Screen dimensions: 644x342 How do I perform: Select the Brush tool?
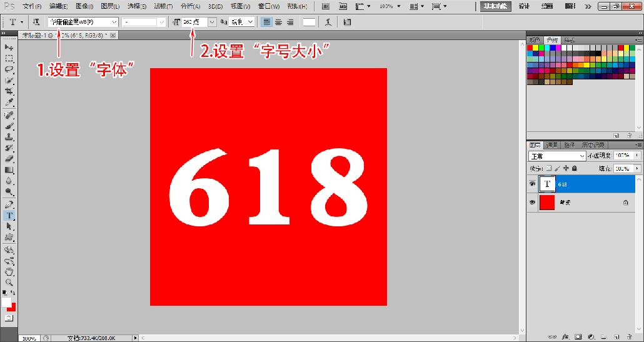(x=9, y=126)
